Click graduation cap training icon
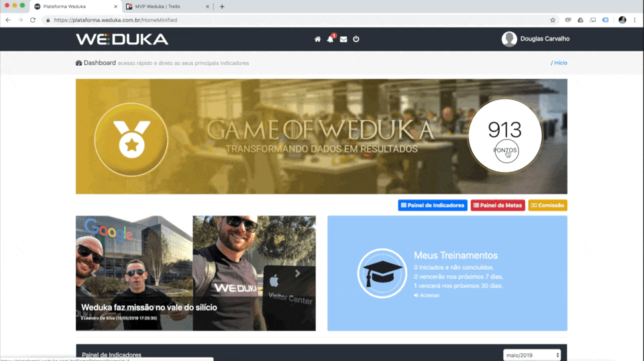 click(x=382, y=273)
